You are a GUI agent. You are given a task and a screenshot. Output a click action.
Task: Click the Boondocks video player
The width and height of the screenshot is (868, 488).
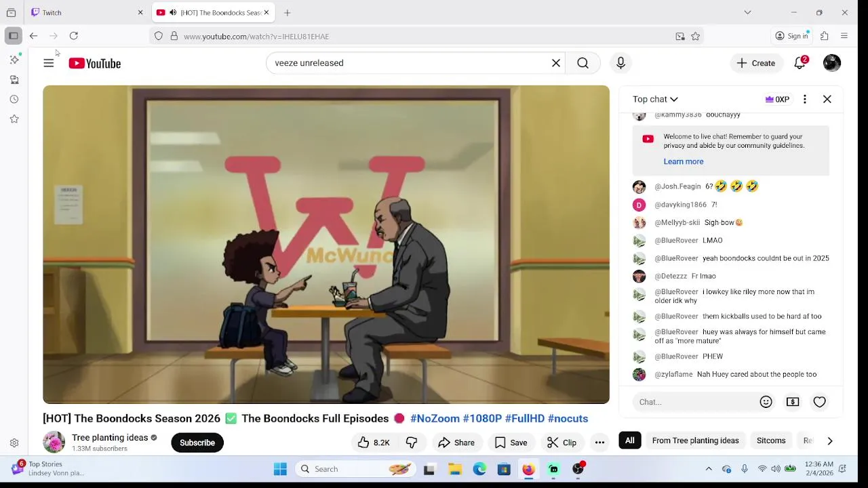coord(326,245)
